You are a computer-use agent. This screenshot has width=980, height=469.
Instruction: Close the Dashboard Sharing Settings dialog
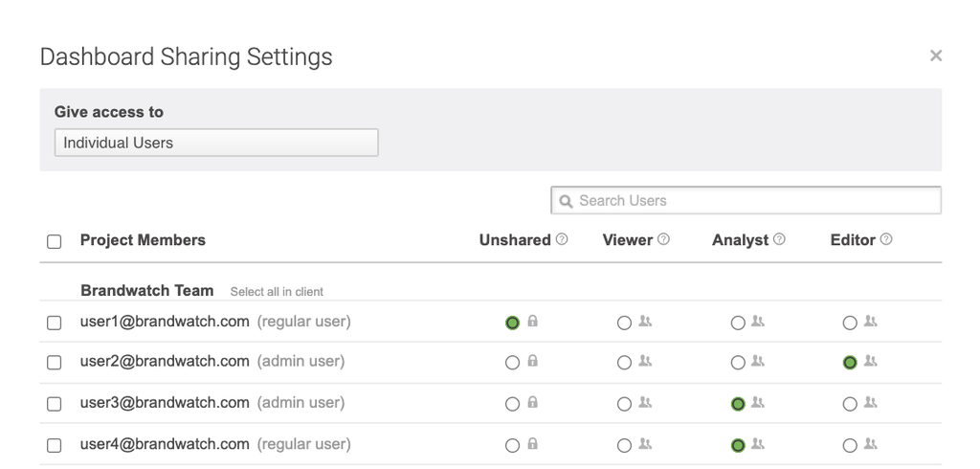(x=936, y=56)
